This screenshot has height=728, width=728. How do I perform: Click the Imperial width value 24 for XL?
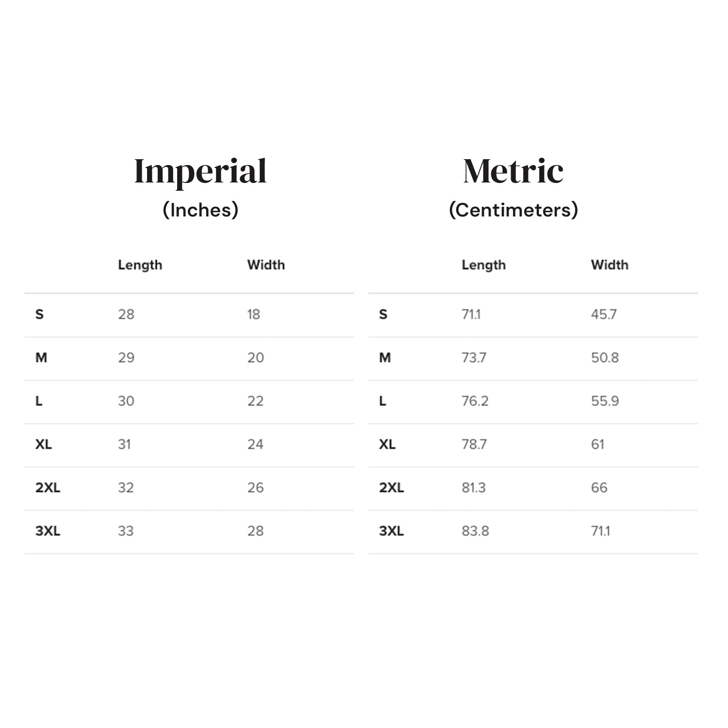(255, 445)
